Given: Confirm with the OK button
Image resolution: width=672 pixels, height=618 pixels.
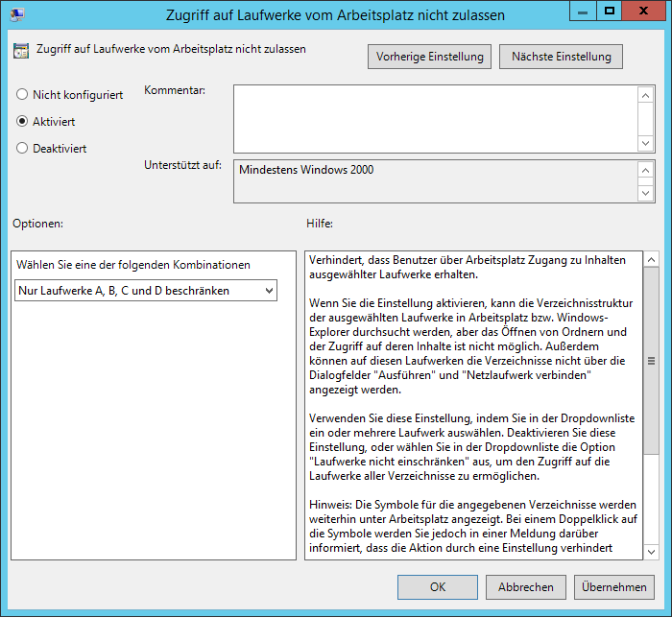Looking at the screenshot, I should click(438, 586).
